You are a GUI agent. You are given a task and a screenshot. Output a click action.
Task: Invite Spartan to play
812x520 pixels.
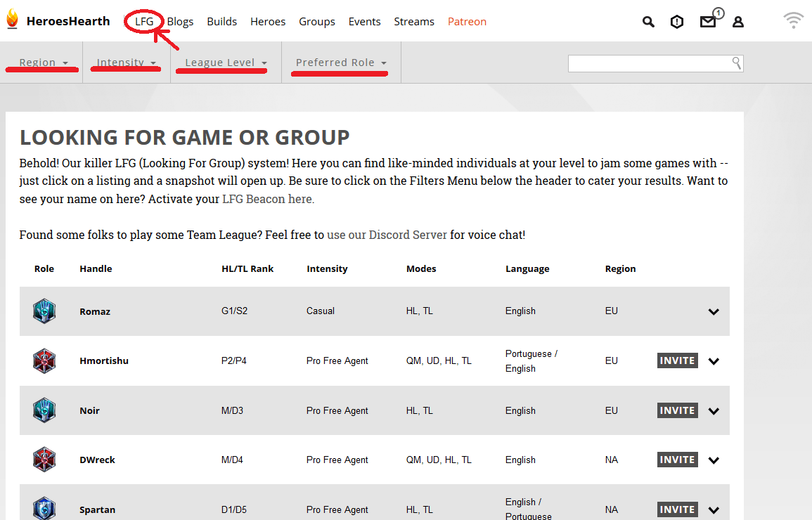677,509
